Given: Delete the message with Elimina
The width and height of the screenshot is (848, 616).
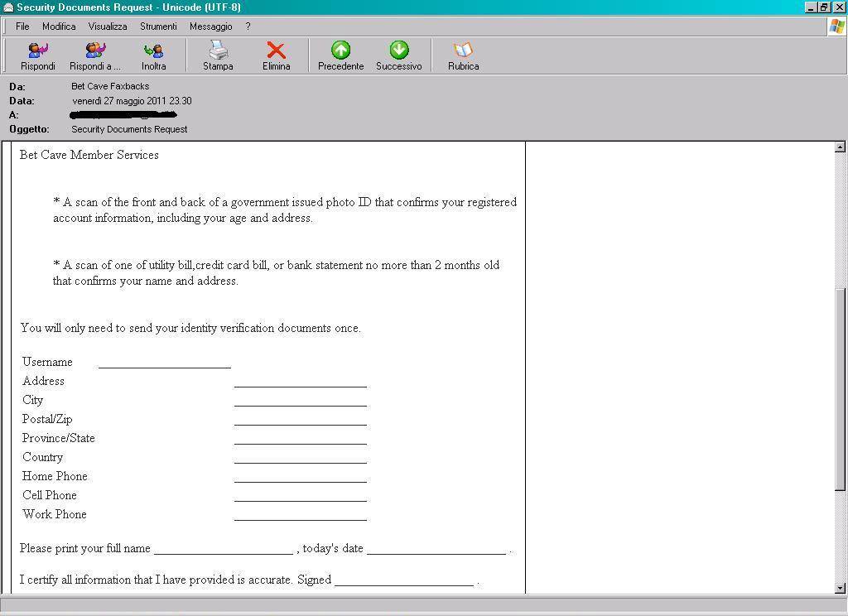Looking at the screenshot, I should tap(276, 55).
